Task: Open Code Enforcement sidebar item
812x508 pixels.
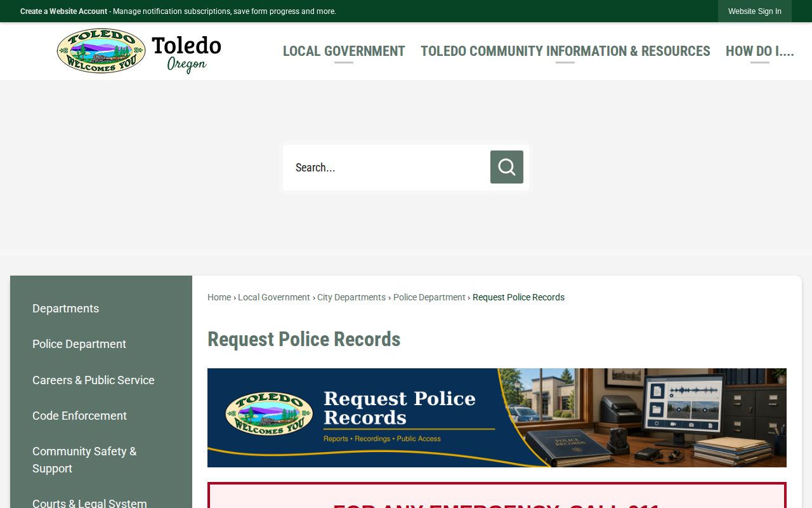Action: tap(79, 415)
